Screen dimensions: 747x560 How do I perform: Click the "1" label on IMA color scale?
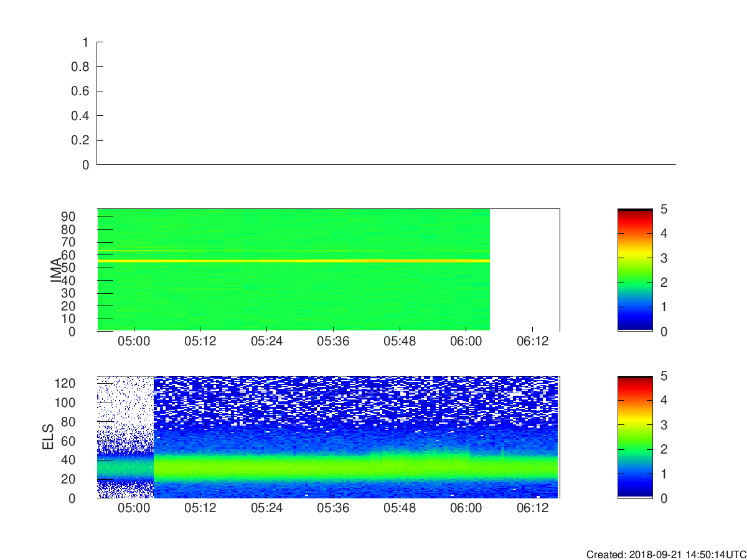pyautogui.click(x=663, y=307)
